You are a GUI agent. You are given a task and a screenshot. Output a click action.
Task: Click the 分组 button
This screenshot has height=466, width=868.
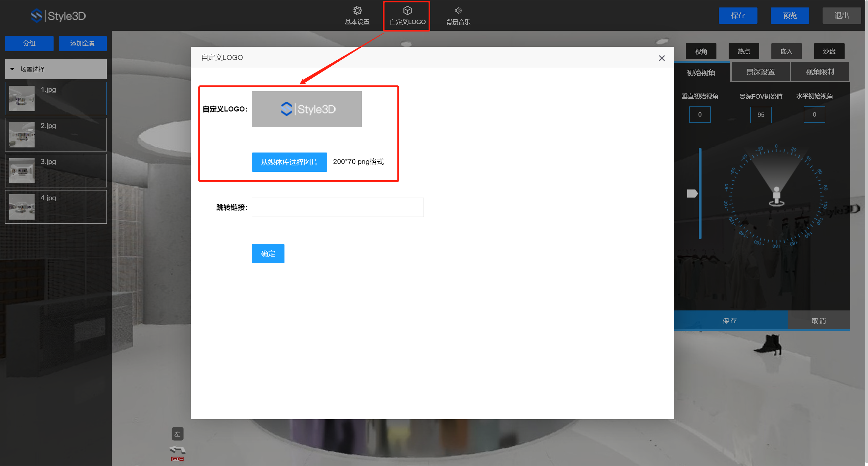29,43
